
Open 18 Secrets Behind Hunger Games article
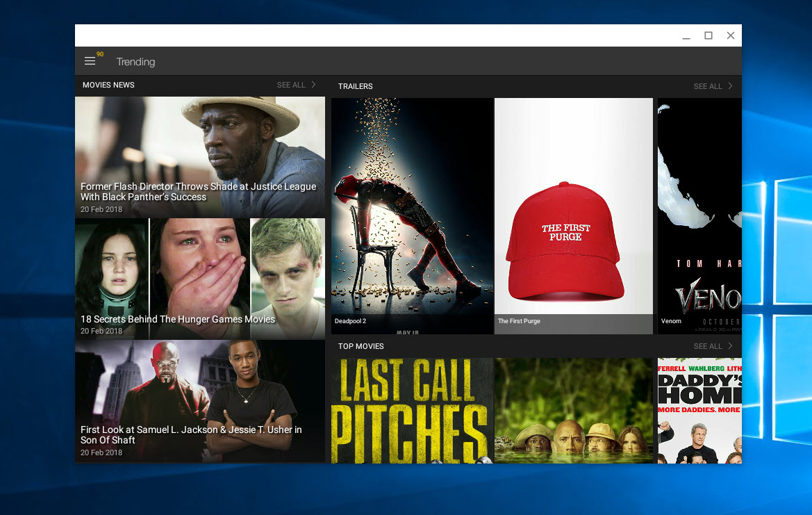point(200,279)
